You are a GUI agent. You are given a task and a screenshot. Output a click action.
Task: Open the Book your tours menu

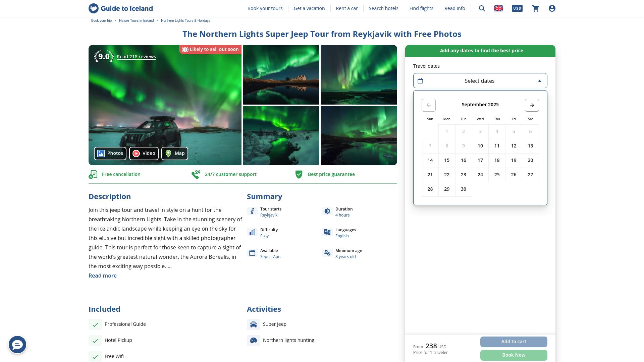coord(265,8)
